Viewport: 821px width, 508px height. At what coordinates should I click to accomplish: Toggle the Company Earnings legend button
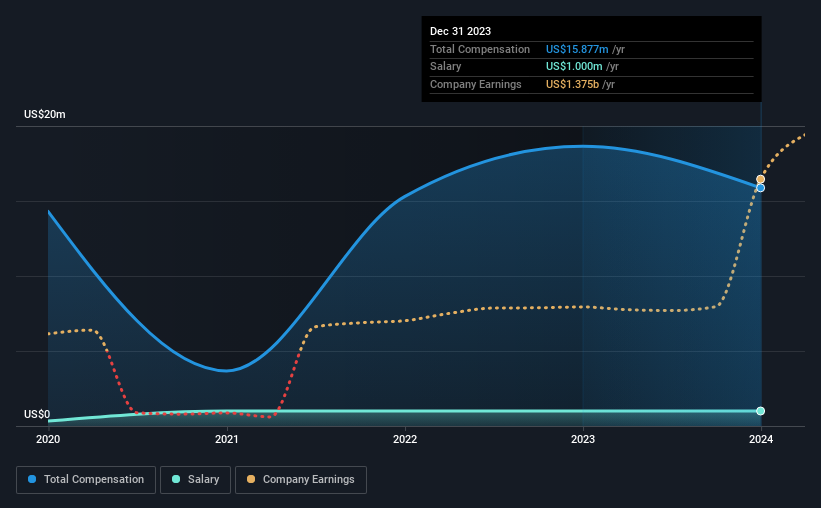point(301,480)
